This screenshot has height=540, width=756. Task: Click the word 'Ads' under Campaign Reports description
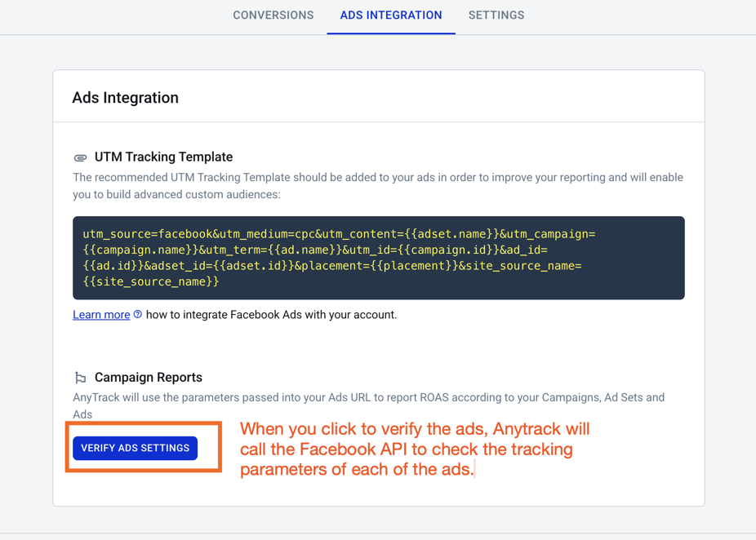click(82, 414)
